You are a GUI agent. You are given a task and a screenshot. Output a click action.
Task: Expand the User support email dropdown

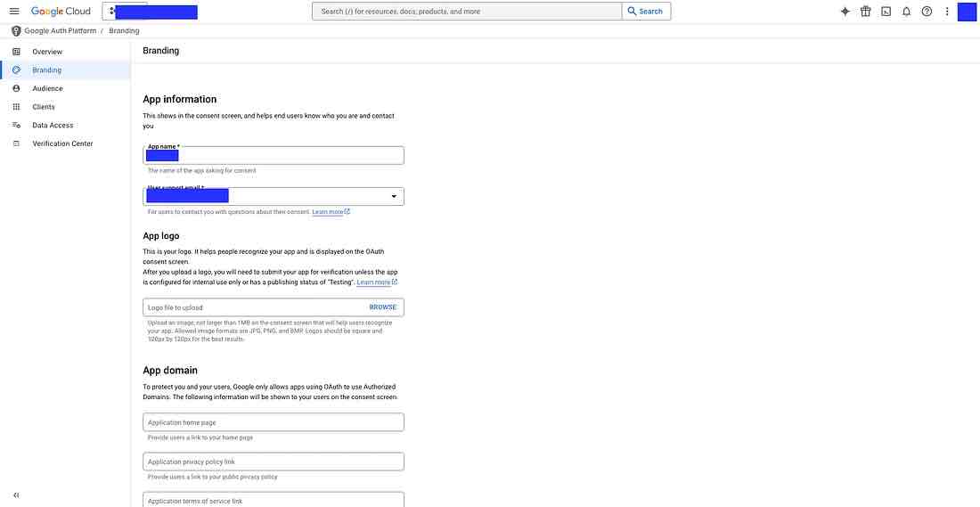tap(274, 196)
